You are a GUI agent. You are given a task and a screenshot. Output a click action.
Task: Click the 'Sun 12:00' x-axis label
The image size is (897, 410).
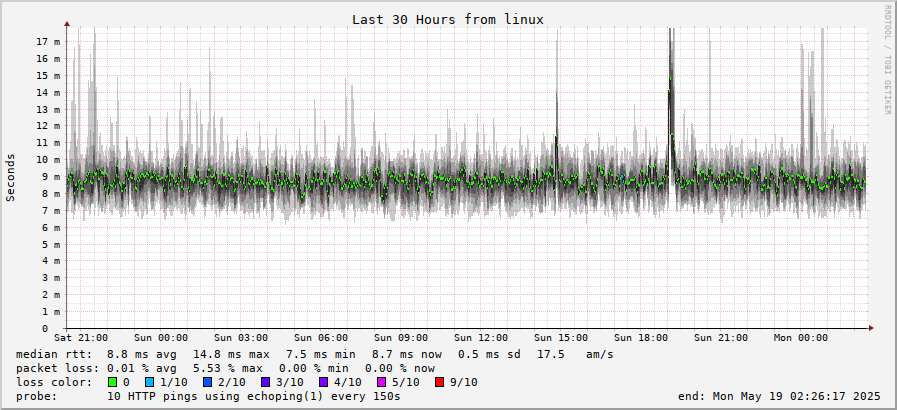pyautogui.click(x=481, y=338)
